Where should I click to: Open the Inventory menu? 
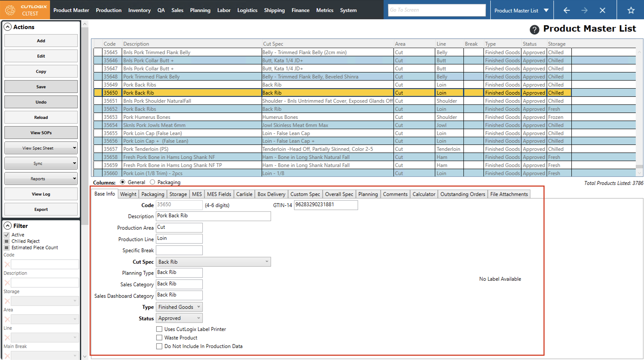(x=139, y=10)
